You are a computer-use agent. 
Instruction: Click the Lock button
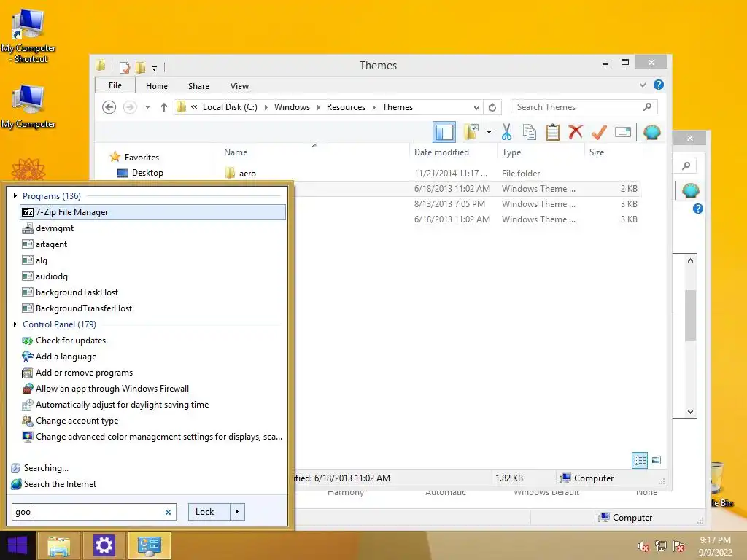[209, 512]
